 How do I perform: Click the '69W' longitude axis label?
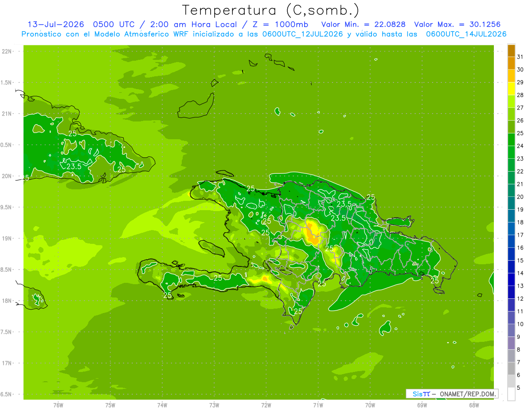click(422, 405)
